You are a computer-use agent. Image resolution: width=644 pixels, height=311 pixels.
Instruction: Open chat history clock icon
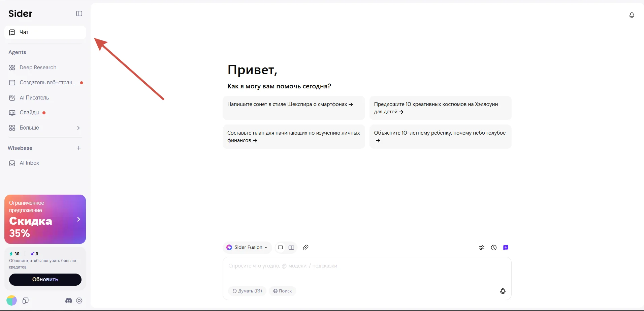pyautogui.click(x=494, y=248)
